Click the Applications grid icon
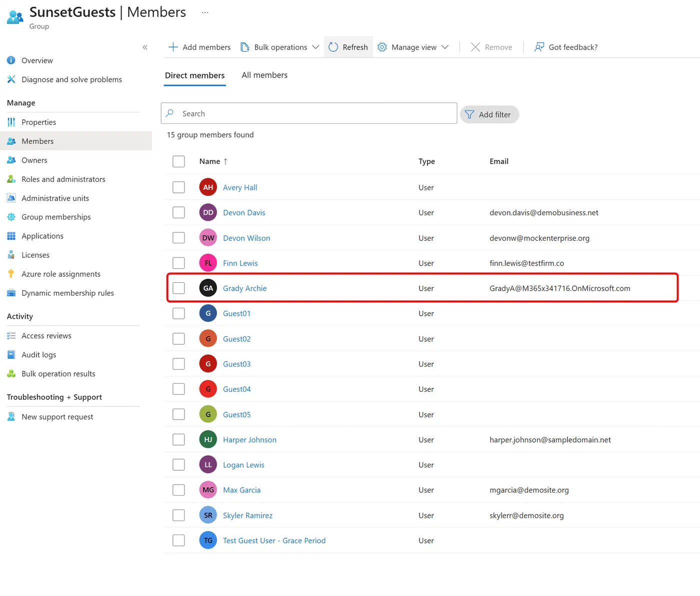Image resolution: width=700 pixels, height=596 pixels. (11, 236)
